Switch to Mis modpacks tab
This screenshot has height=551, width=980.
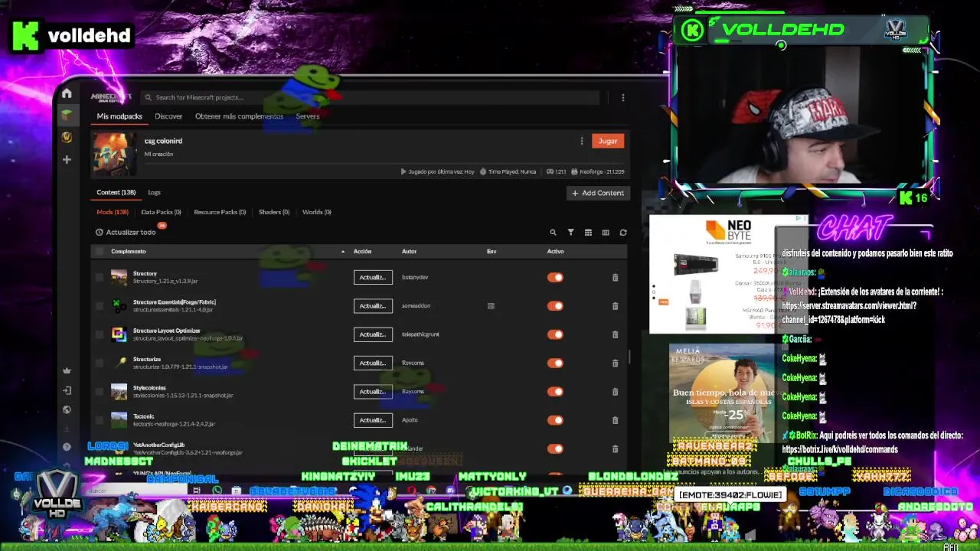(119, 116)
